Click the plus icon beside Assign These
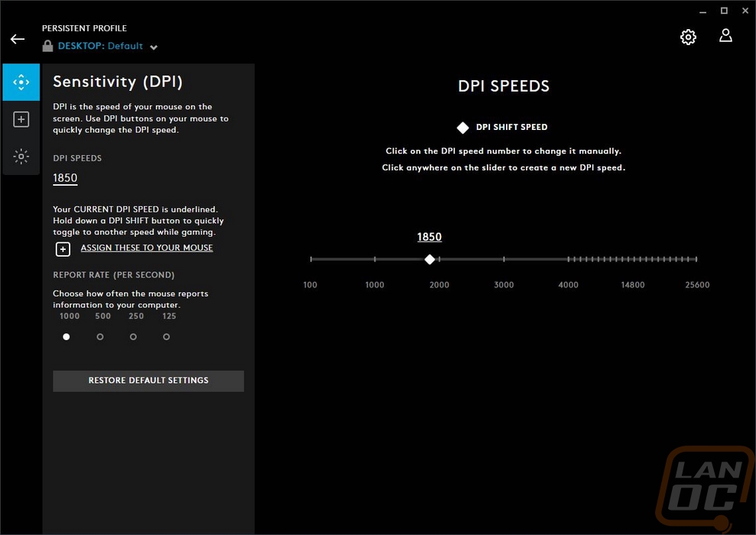This screenshot has width=756, height=535. click(x=63, y=249)
